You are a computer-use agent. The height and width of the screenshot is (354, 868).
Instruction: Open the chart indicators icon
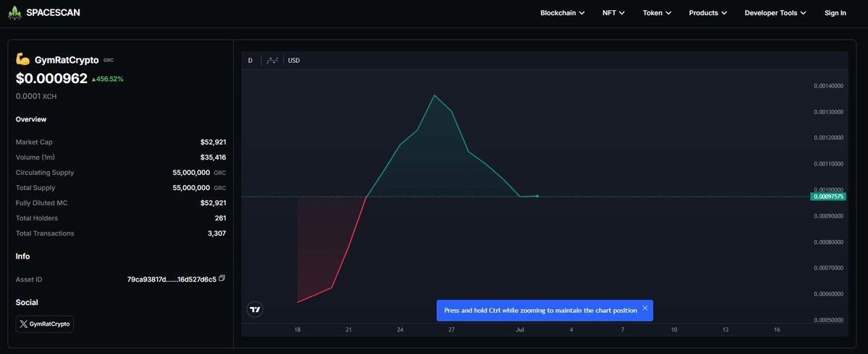coord(272,60)
